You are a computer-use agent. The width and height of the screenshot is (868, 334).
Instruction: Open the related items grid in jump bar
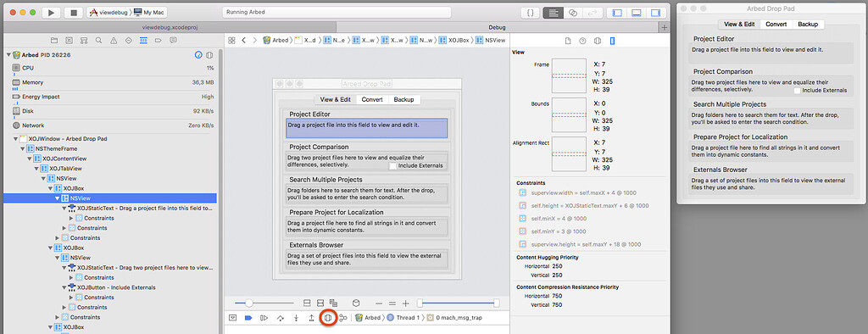coord(232,41)
